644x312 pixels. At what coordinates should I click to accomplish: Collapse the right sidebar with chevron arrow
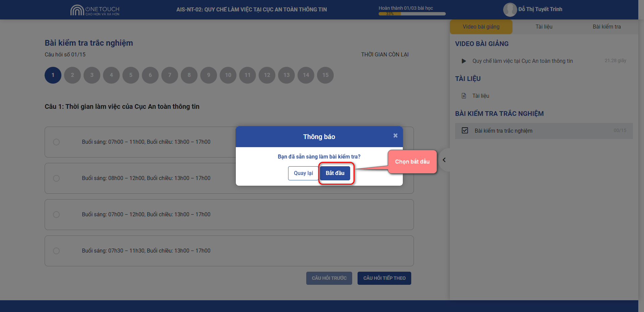click(444, 160)
